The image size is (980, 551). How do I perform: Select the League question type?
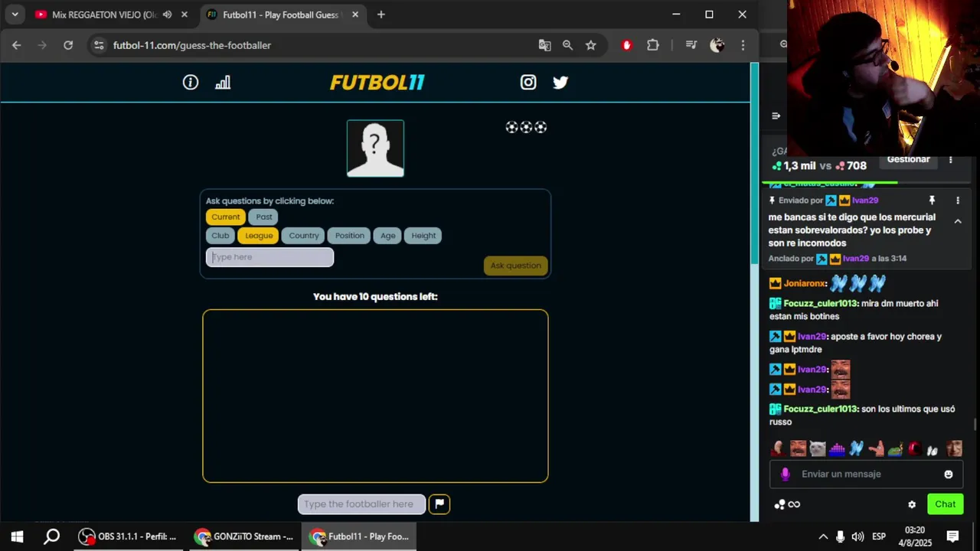point(259,236)
